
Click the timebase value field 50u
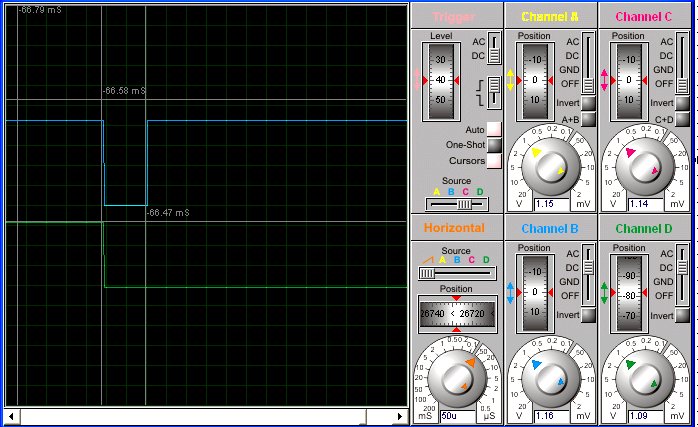tap(457, 416)
